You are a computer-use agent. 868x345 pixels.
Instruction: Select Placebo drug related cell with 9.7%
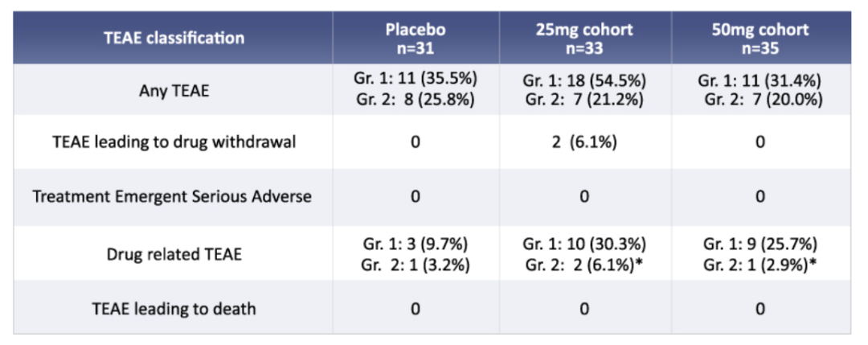pos(416,254)
